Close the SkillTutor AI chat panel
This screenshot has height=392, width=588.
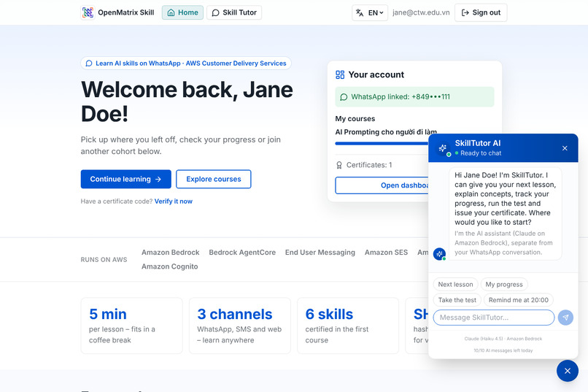(x=565, y=148)
